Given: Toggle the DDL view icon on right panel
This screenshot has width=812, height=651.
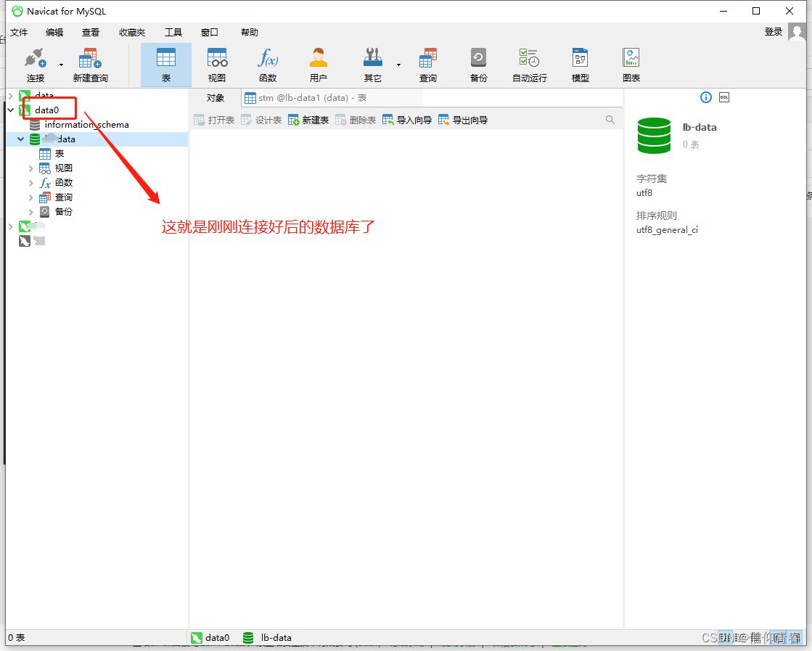Looking at the screenshot, I should 723,97.
